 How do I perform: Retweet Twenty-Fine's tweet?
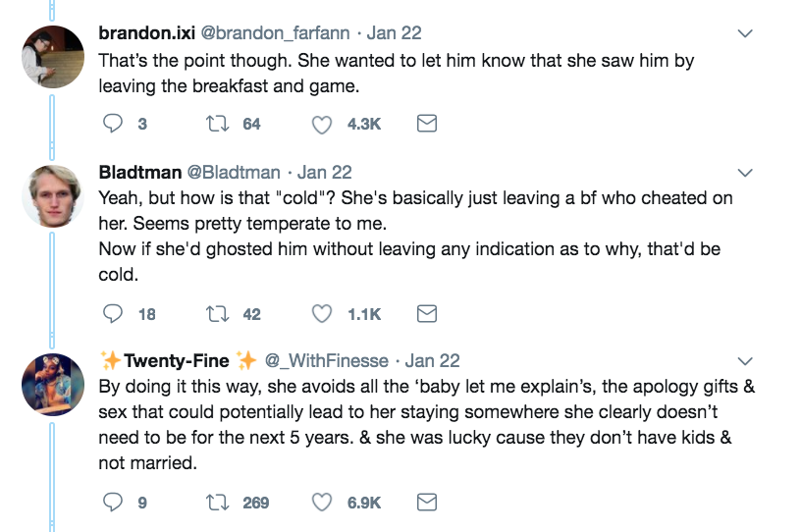pyautogui.click(x=222, y=503)
